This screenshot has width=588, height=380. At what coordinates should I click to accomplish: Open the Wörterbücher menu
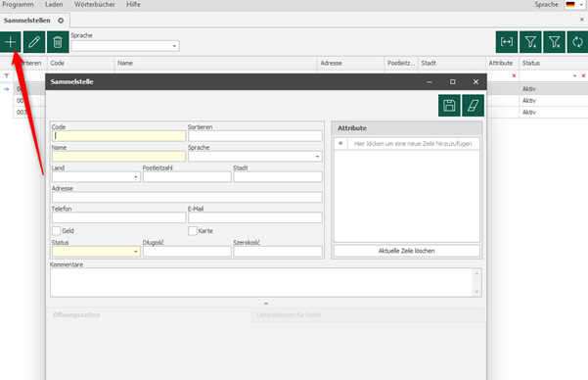(95, 5)
